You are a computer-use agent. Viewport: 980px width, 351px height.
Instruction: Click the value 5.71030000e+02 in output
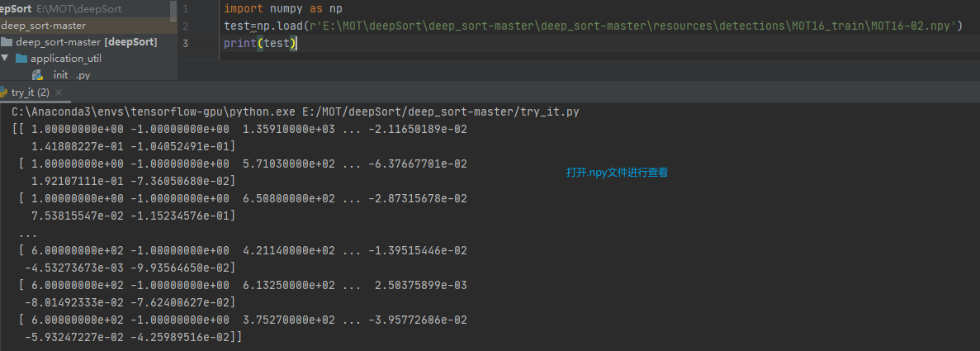289,164
